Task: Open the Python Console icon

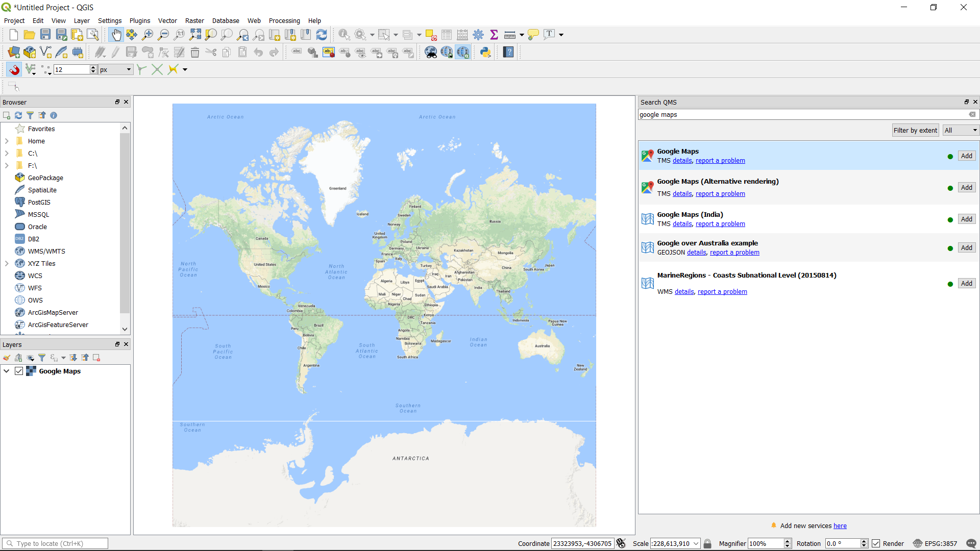Action: coord(485,52)
